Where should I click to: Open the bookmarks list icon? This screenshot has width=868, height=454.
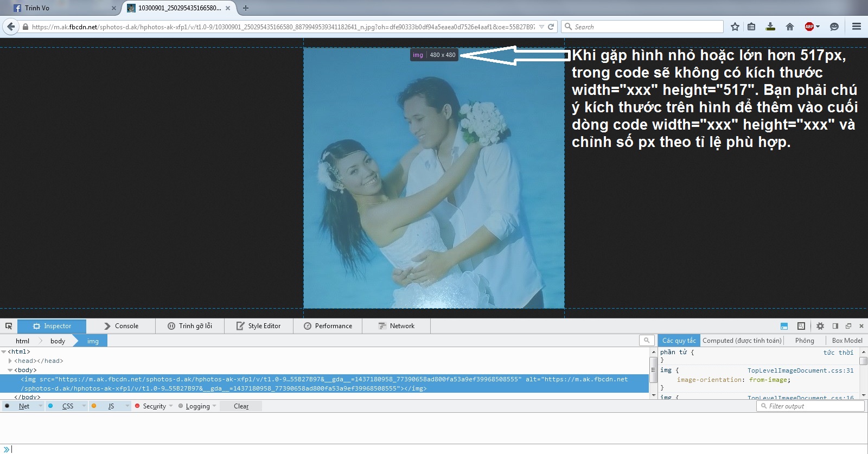(x=751, y=27)
